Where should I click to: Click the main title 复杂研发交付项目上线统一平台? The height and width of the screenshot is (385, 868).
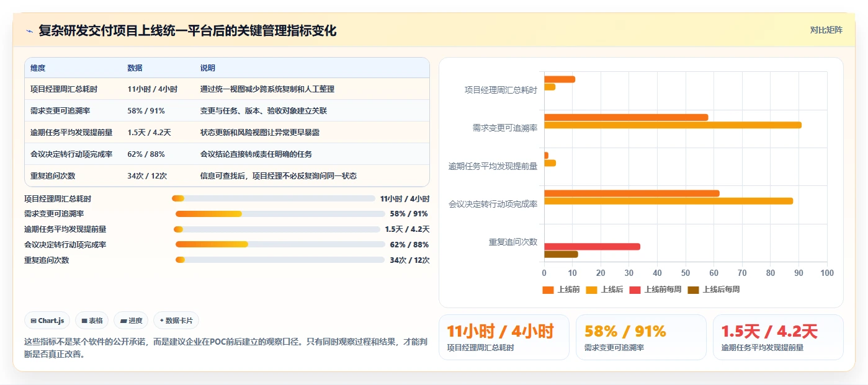tap(187, 30)
